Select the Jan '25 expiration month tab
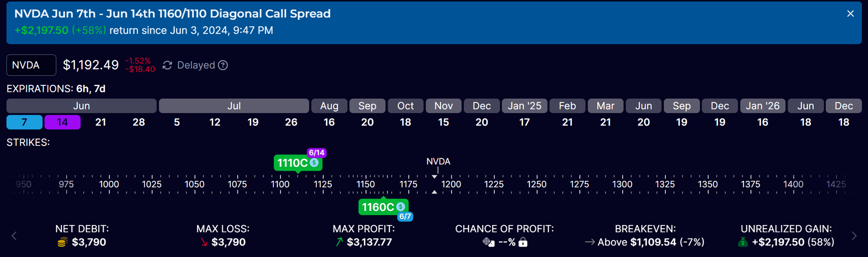This screenshot has height=257, width=868. [524, 106]
